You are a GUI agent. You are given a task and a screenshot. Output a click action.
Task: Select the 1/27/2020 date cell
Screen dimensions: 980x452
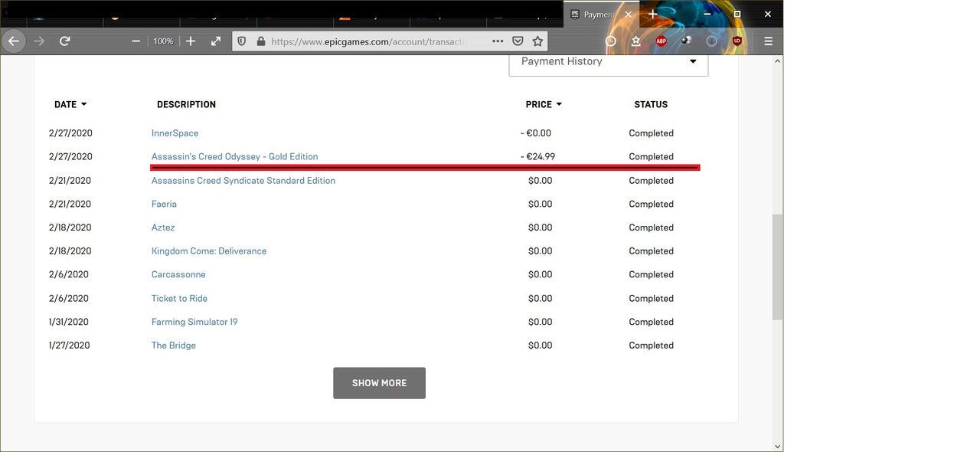(69, 346)
